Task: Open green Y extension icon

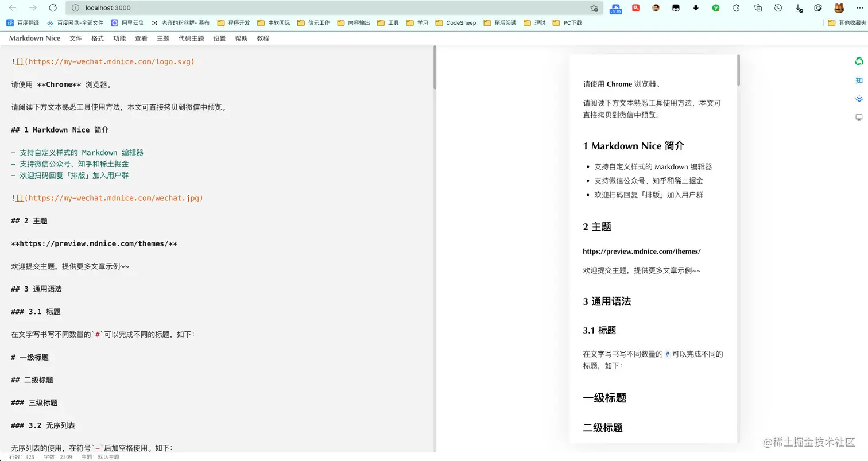Action: click(x=716, y=8)
